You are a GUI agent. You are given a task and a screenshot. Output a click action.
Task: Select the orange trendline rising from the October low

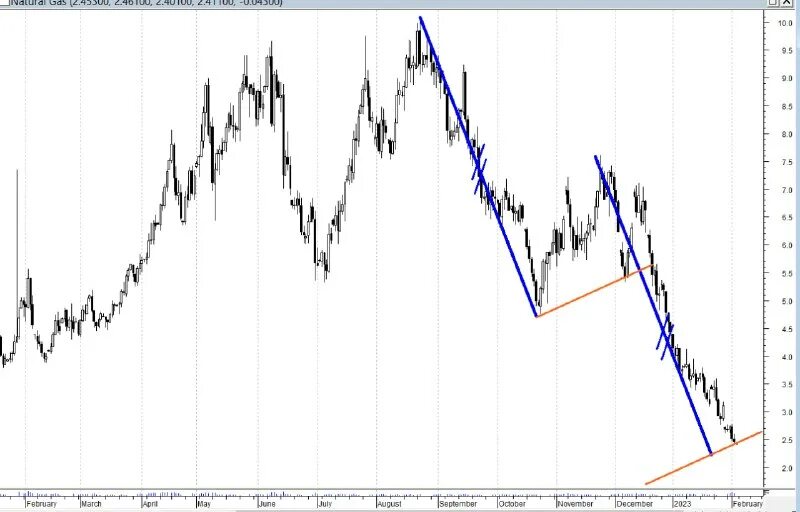pos(594,290)
